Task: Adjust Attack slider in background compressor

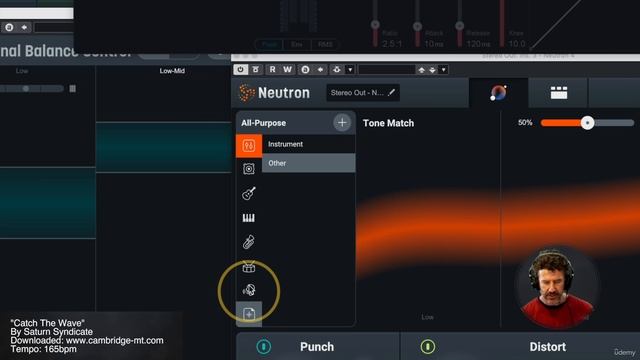Action: point(417,27)
